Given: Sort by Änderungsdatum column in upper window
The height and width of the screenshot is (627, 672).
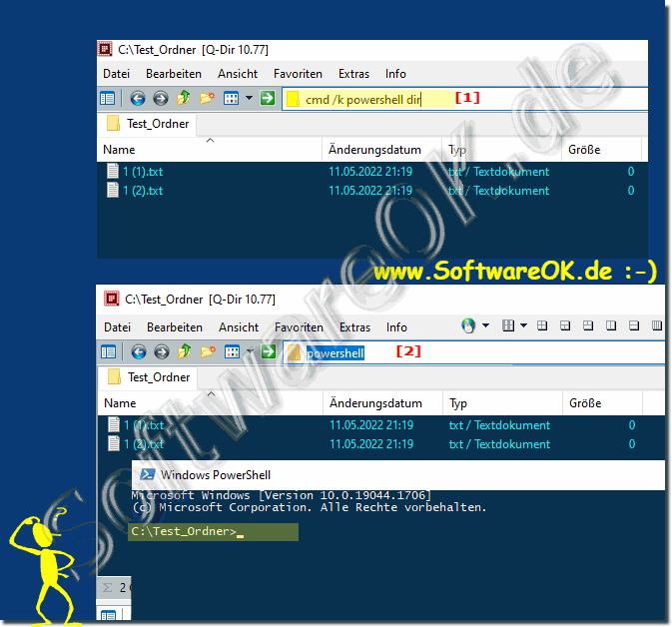Looking at the screenshot, I should coord(381,150).
